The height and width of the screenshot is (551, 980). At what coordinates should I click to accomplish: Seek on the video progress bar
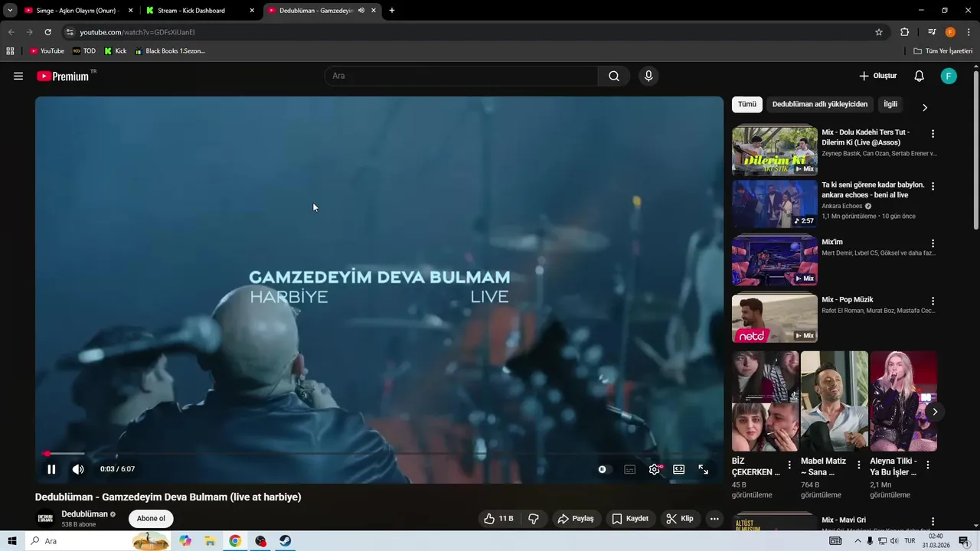click(379, 454)
